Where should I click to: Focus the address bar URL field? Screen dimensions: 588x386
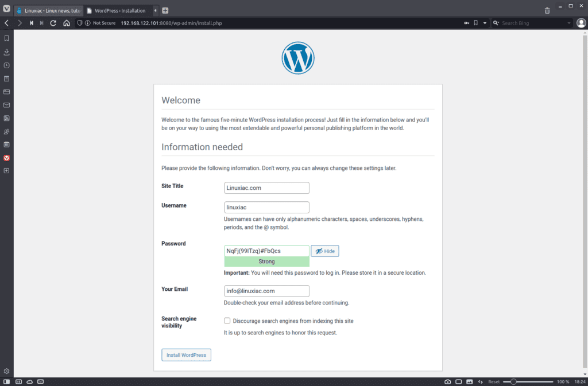tap(289, 23)
